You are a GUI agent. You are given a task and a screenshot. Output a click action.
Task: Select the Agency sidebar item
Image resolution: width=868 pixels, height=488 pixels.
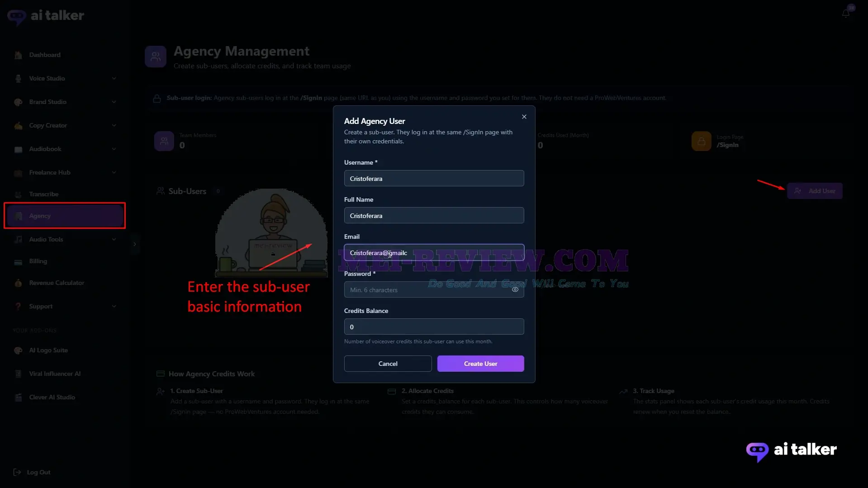(65, 216)
